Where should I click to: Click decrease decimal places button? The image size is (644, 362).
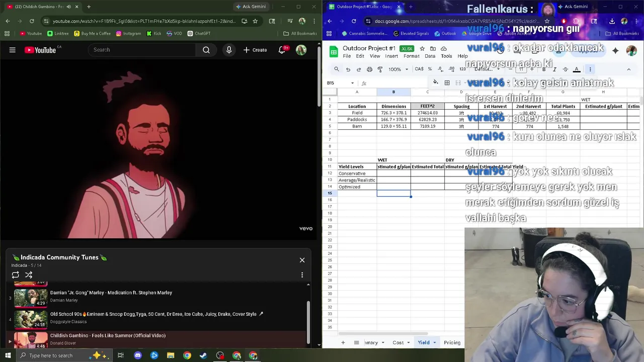click(440, 69)
